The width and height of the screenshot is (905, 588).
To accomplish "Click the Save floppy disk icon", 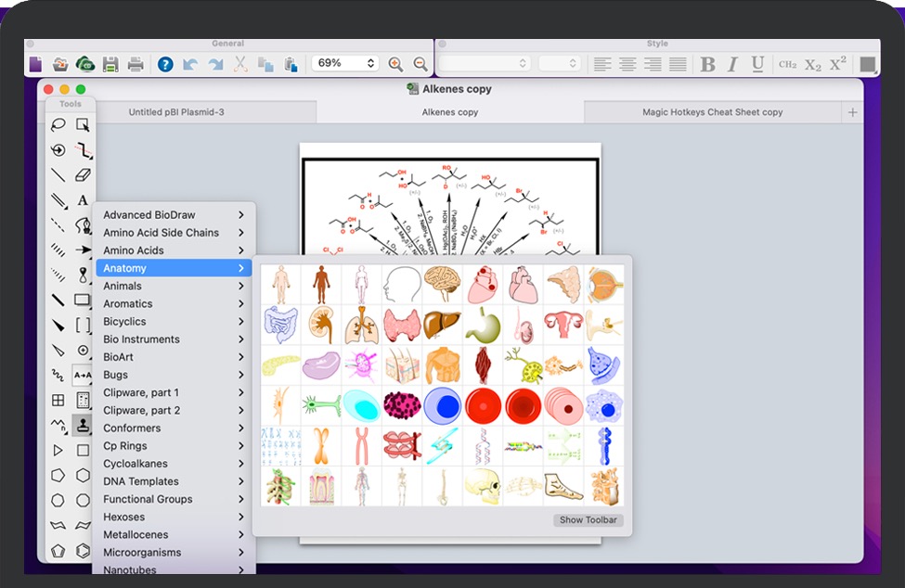I will pyautogui.click(x=110, y=64).
